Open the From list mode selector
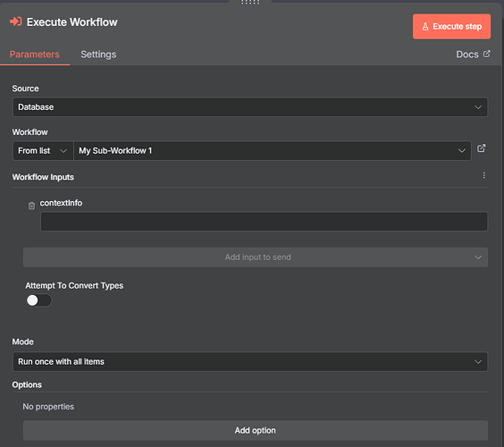The width and height of the screenshot is (504, 447). (x=43, y=151)
